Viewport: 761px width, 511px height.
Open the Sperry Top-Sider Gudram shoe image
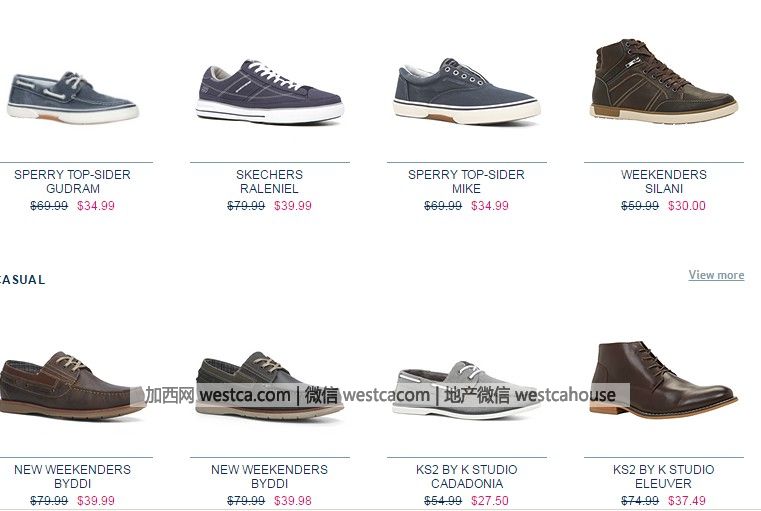pos(73,97)
